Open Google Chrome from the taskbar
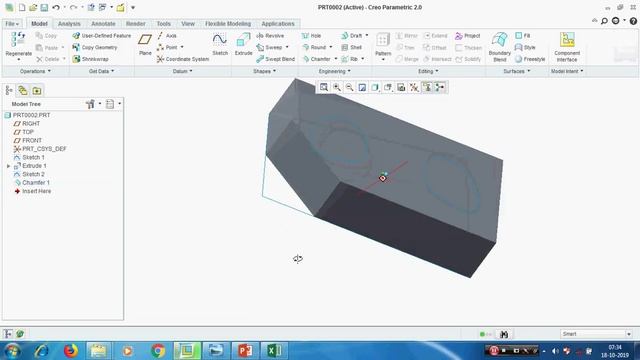The width and height of the screenshot is (640, 360). pyautogui.click(x=158, y=351)
